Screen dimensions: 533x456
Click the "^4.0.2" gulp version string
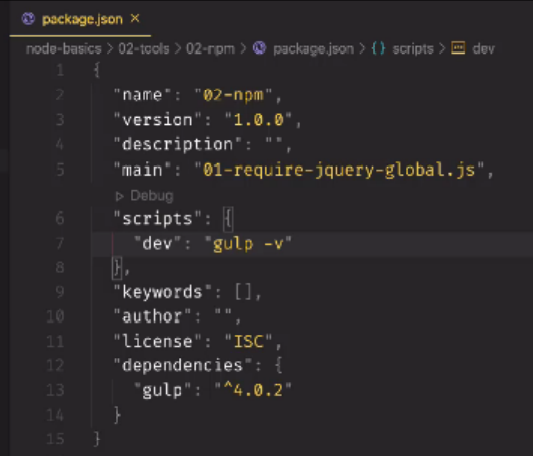click(253, 390)
